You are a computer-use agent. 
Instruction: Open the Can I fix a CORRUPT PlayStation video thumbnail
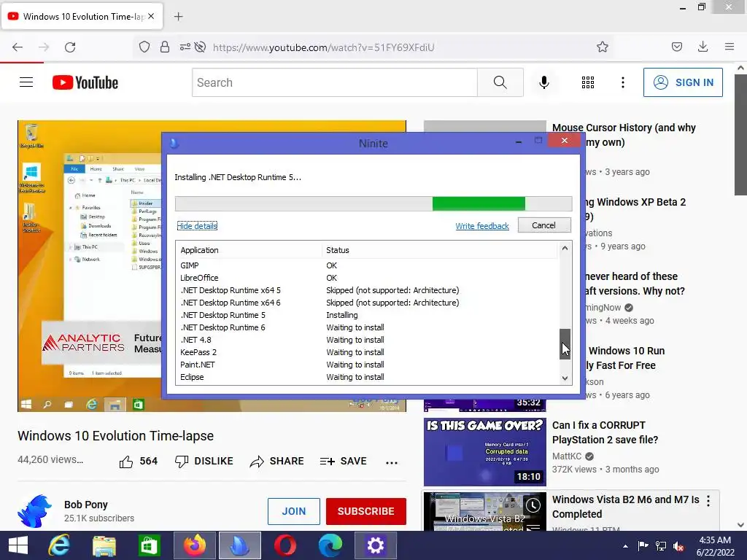(485, 452)
